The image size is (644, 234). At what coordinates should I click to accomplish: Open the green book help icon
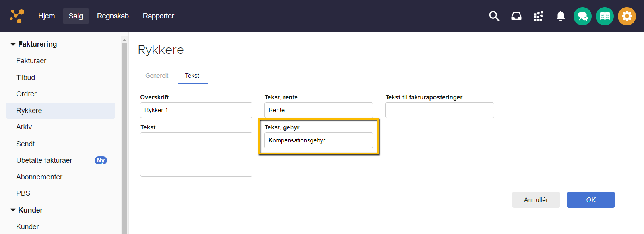tap(605, 16)
